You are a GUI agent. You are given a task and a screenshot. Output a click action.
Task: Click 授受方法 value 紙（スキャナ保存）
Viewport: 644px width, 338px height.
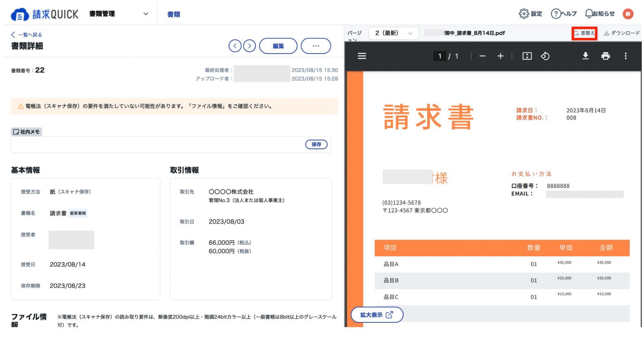pyautogui.click(x=70, y=192)
